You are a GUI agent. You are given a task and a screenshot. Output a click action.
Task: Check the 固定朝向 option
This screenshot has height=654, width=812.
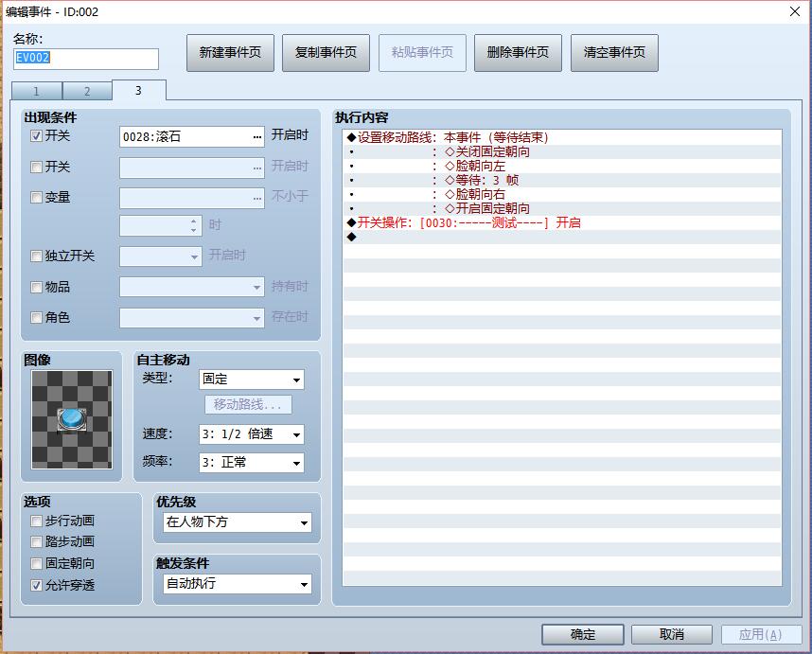tap(36, 563)
